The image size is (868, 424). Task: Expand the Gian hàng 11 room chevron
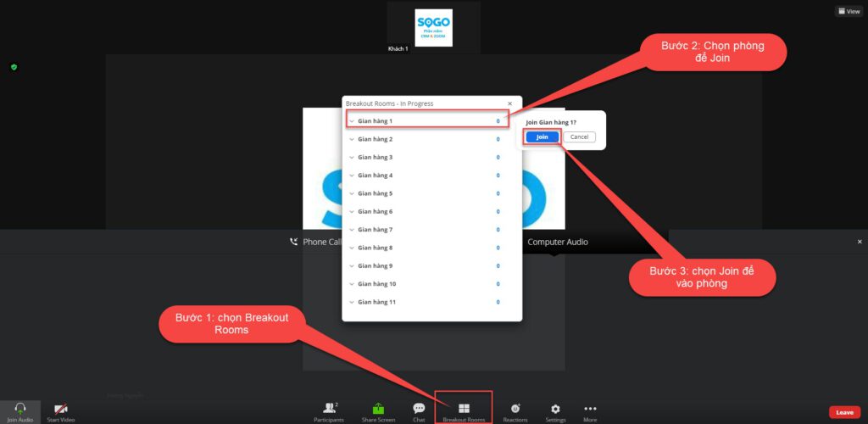(x=352, y=302)
